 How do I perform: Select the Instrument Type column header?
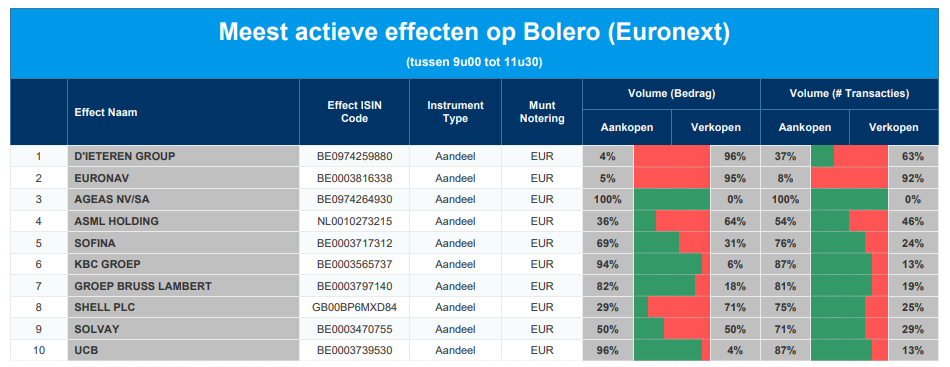click(x=456, y=112)
